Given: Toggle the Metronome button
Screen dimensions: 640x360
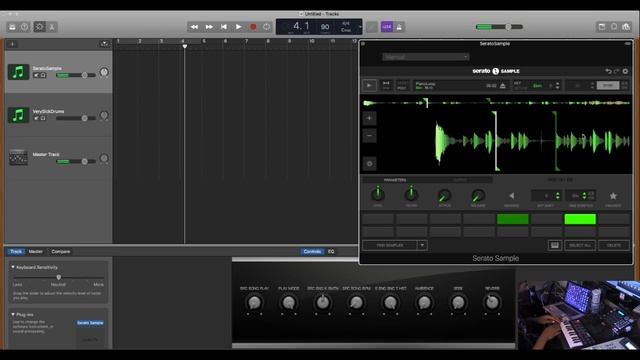Looking at the screenshot, I should [399, 27].
